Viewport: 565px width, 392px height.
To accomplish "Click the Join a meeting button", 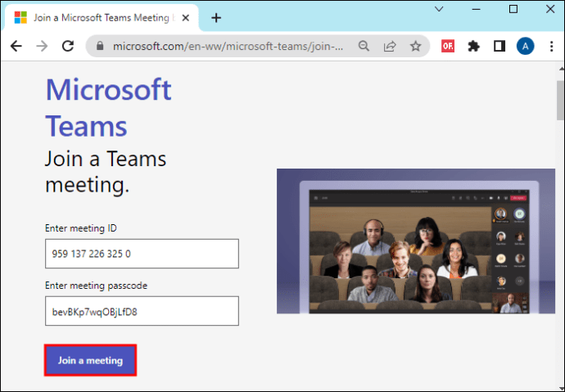I will pyautogui.click(x=90, y=360).
